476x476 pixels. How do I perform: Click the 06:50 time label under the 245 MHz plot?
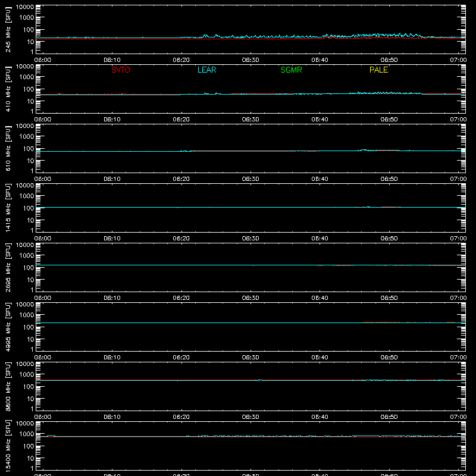(x=389, y=60)
